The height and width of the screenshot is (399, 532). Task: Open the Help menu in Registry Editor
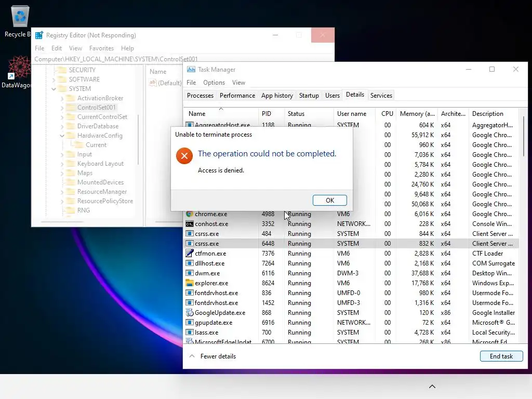tap(127, 48)
